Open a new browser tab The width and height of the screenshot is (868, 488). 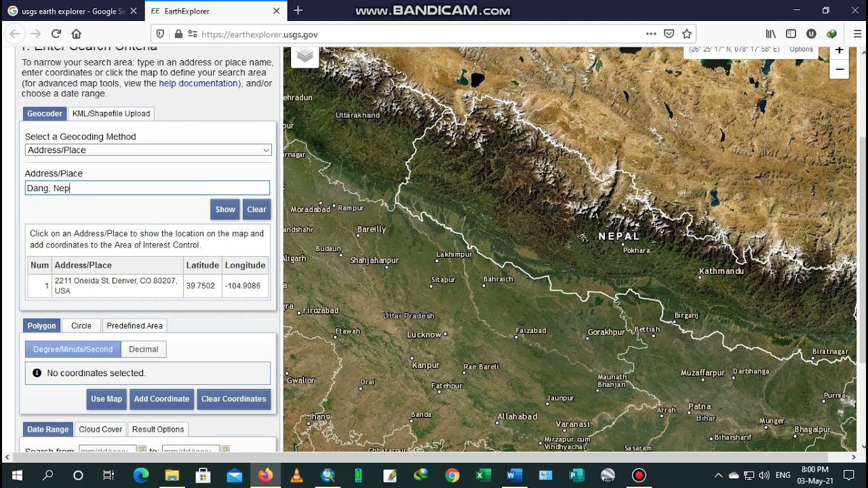[x=298, y=11]
